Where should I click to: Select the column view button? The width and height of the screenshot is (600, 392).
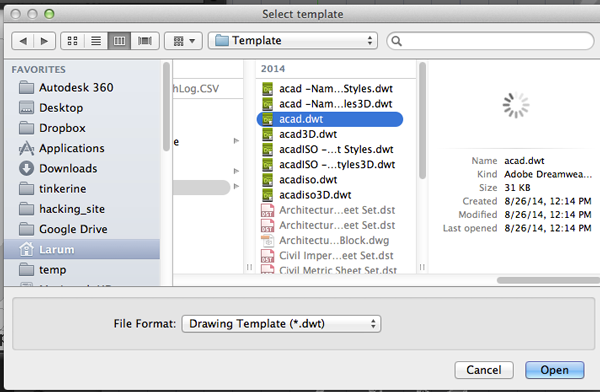pyautogui.click(x=119, y=41)
